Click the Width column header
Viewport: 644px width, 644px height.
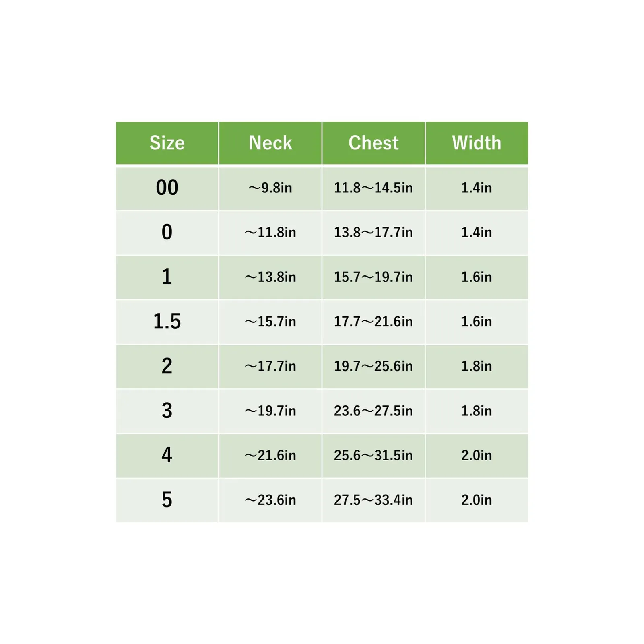477,143
